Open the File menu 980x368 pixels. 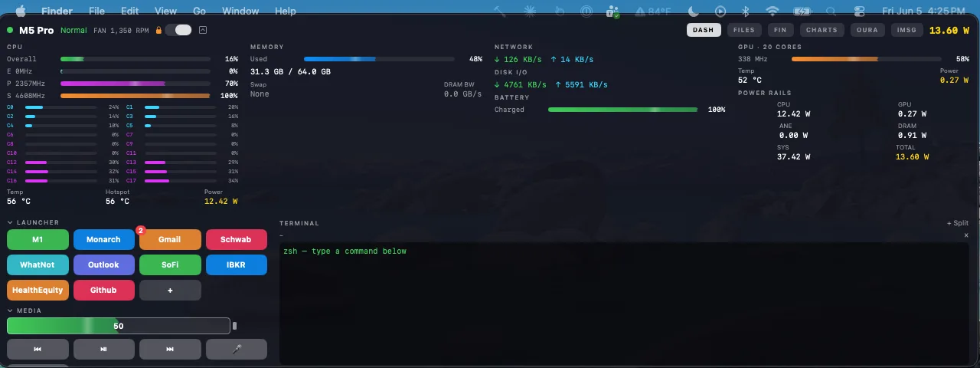(x=96, y=11)
